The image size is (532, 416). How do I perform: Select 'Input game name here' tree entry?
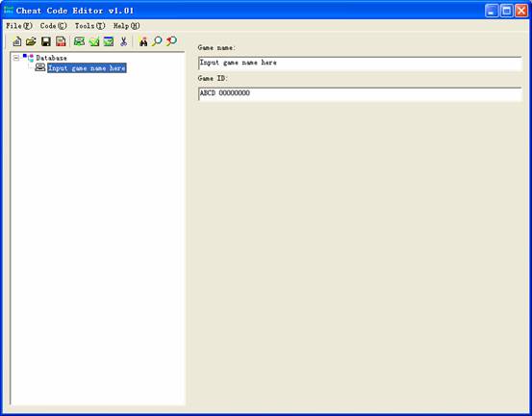87,68
